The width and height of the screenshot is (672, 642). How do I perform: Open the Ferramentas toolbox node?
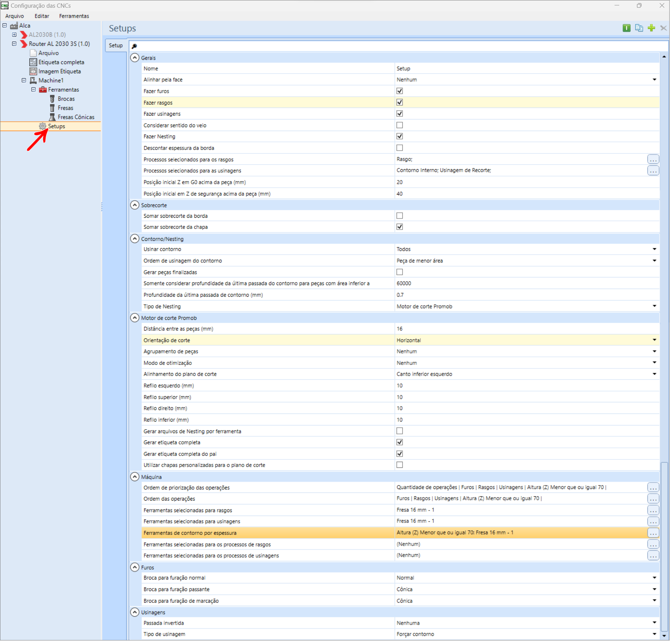[x=64, y=90]
